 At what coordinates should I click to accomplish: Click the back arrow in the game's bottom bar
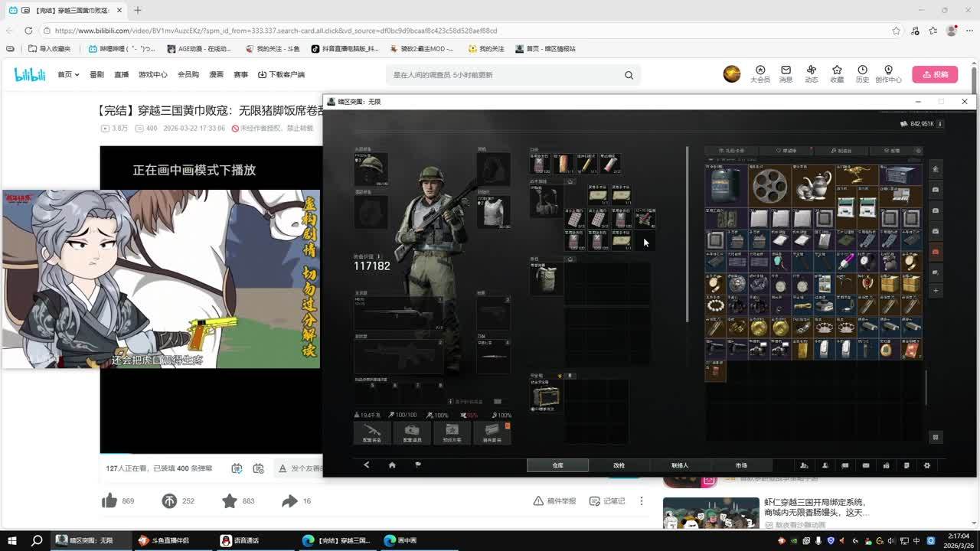click(x=367, y=465)
